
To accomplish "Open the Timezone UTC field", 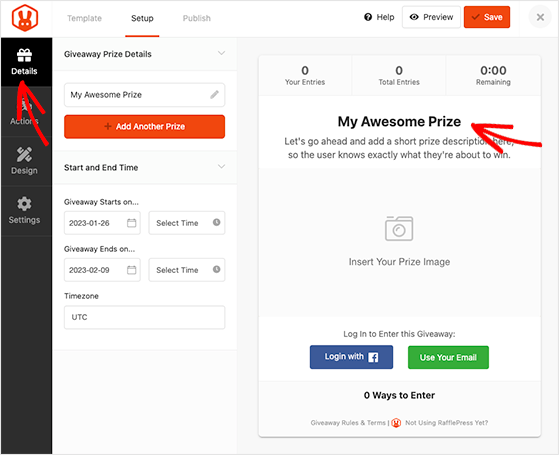I will click(144, 317).
